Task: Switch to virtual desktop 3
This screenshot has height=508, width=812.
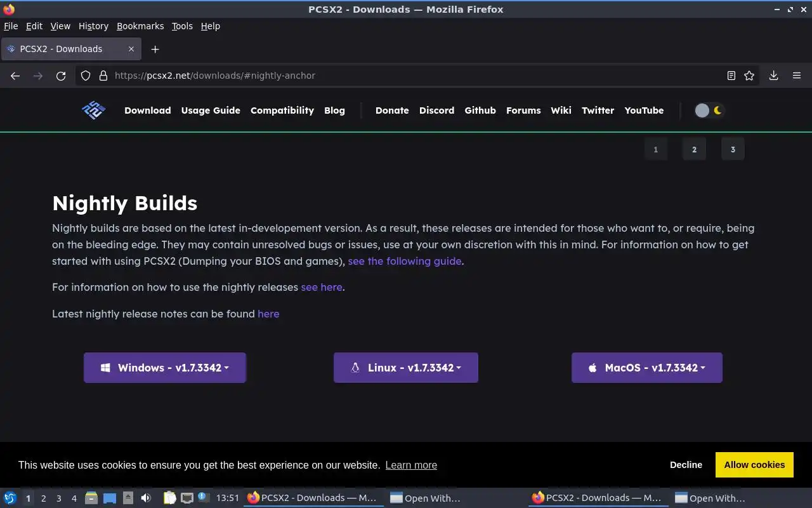Action: pos(59,498)
